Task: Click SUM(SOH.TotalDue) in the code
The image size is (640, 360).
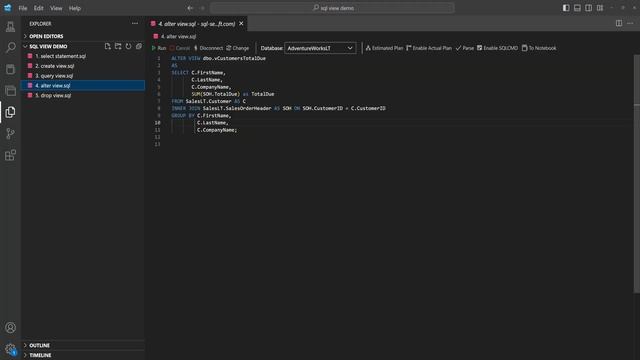Action: (216, 94)
